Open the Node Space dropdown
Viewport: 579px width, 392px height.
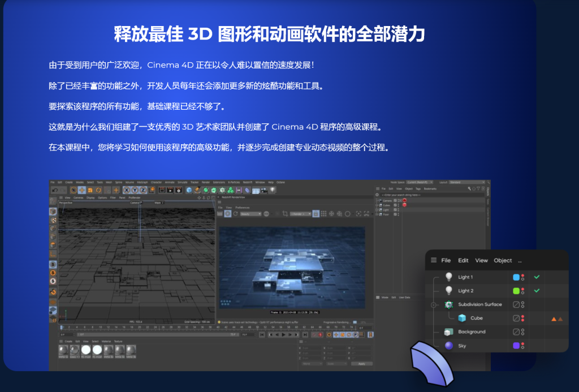click(420, 182)
